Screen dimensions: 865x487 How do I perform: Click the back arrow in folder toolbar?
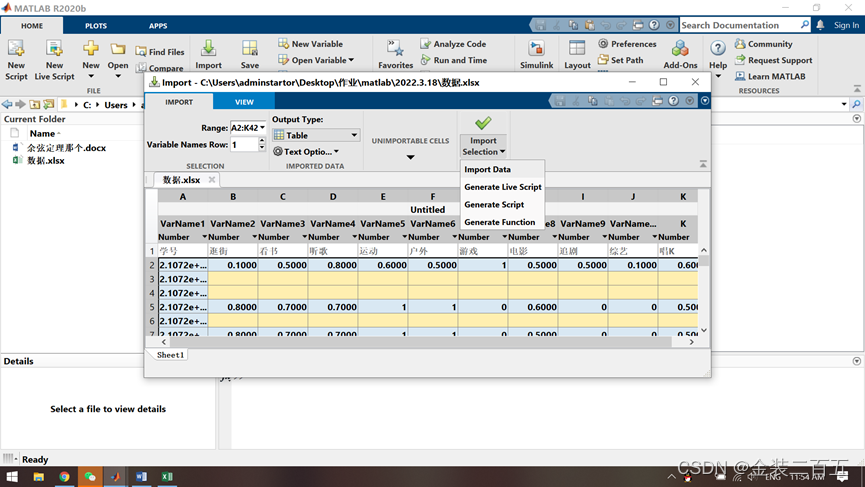tap(7, 104)
